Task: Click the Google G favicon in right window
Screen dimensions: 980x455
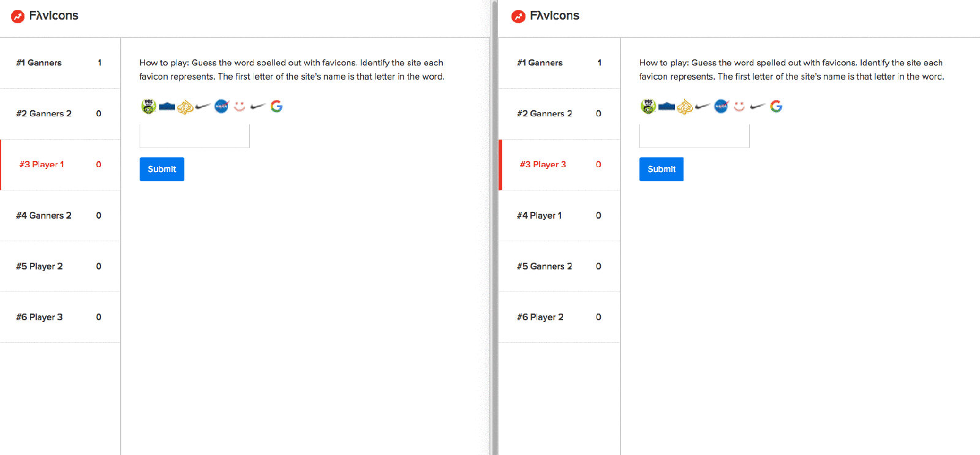Action: [x=776, y=106]
